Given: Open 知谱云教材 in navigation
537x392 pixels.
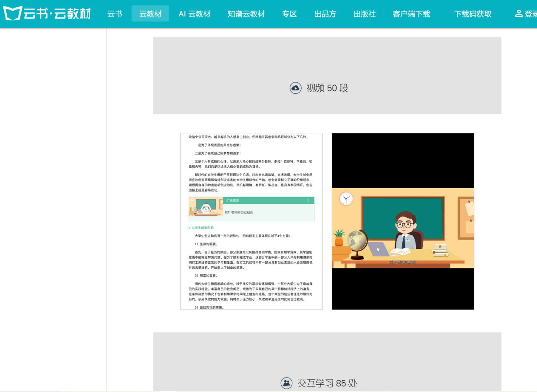Looking at the screenshot, I should coord(246,14).
